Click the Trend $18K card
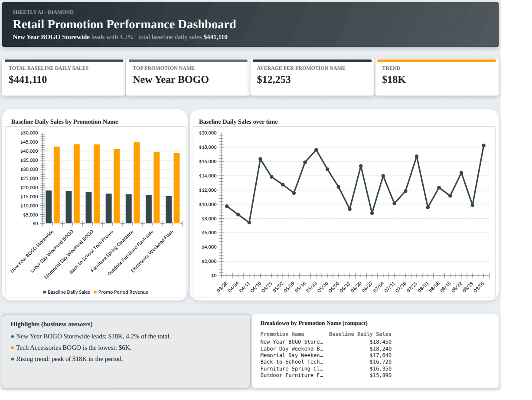 click(x=437, y=77)
